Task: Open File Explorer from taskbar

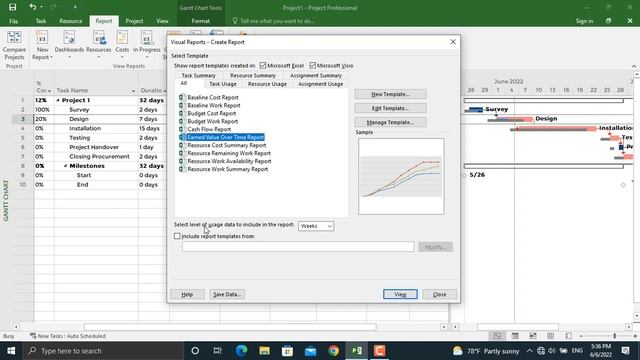Action: click(x=264, y=351)
